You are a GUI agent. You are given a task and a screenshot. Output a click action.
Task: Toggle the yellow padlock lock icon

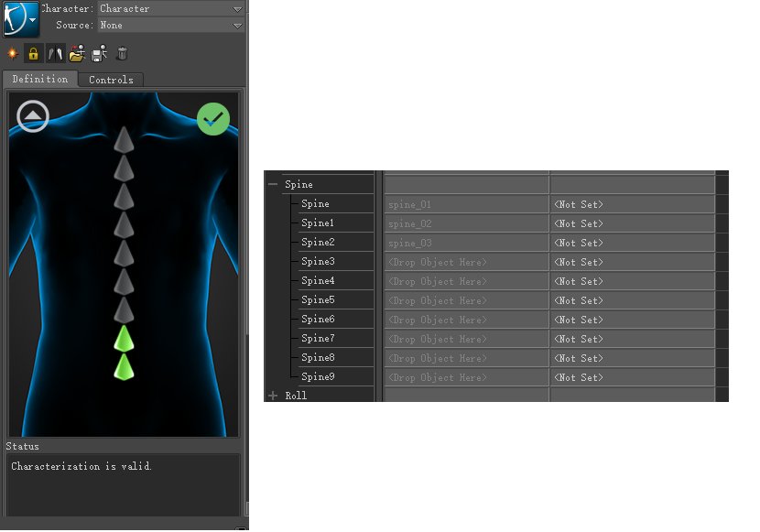coord(33,54)
